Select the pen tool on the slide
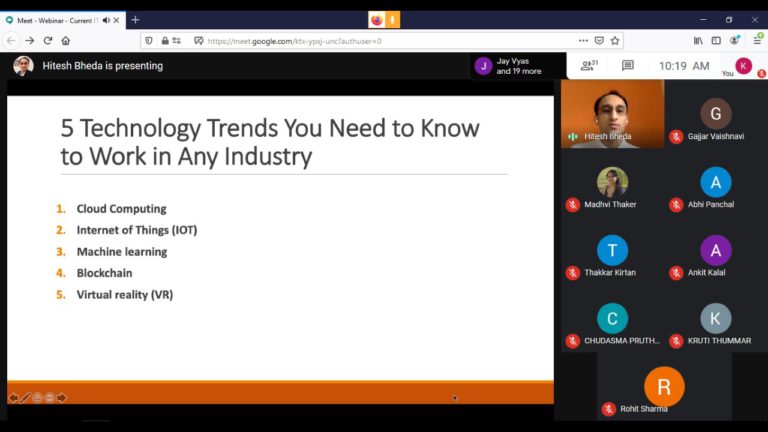 [26, 397]
